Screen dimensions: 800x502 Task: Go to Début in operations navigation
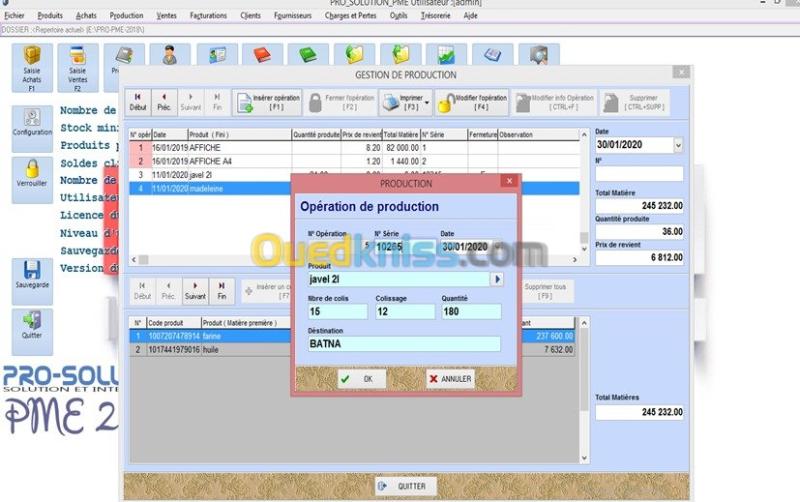click(x=138, y=102)
